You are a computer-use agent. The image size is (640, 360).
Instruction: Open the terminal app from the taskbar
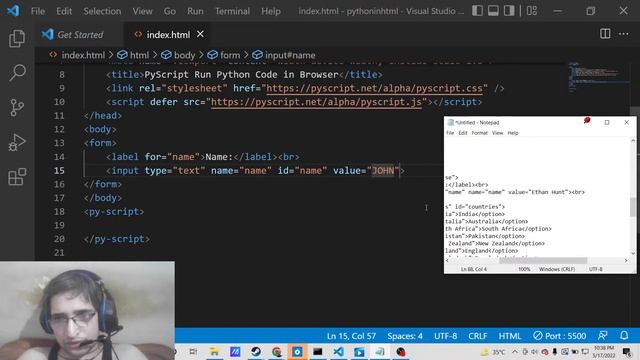click(318, 351)
